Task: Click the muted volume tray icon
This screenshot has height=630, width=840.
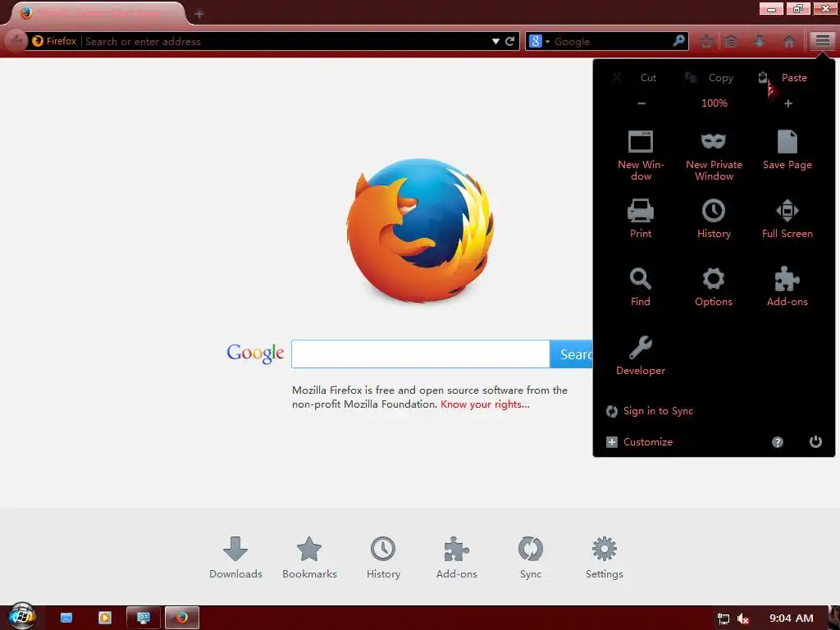Action: pos(743,619)
